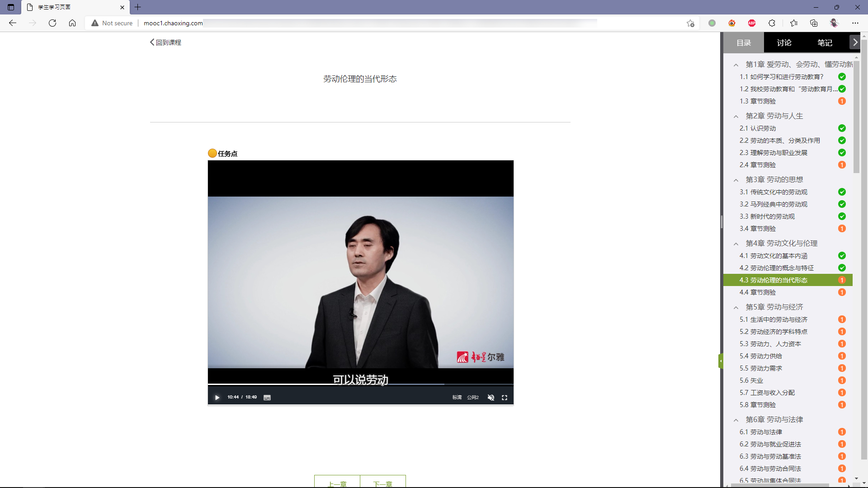Switch to the 笔记 tab
The width and height of the screenshot is (868, 488).
coord(825,43)
